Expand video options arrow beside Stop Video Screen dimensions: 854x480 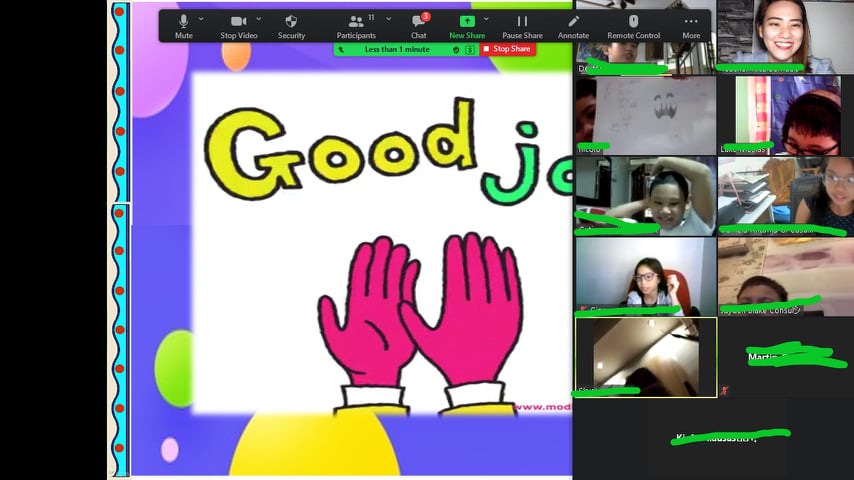[x=259, y=19]
